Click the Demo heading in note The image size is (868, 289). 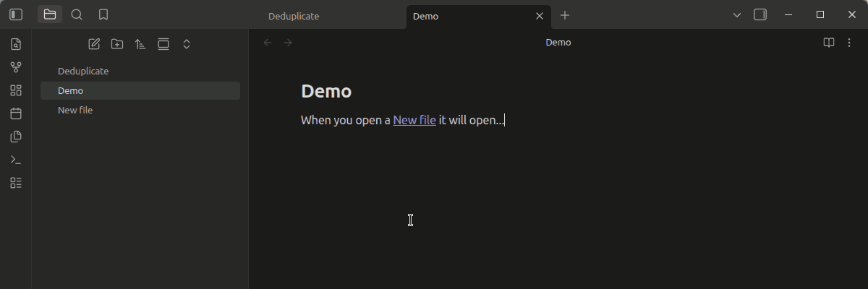click(326, 91)
